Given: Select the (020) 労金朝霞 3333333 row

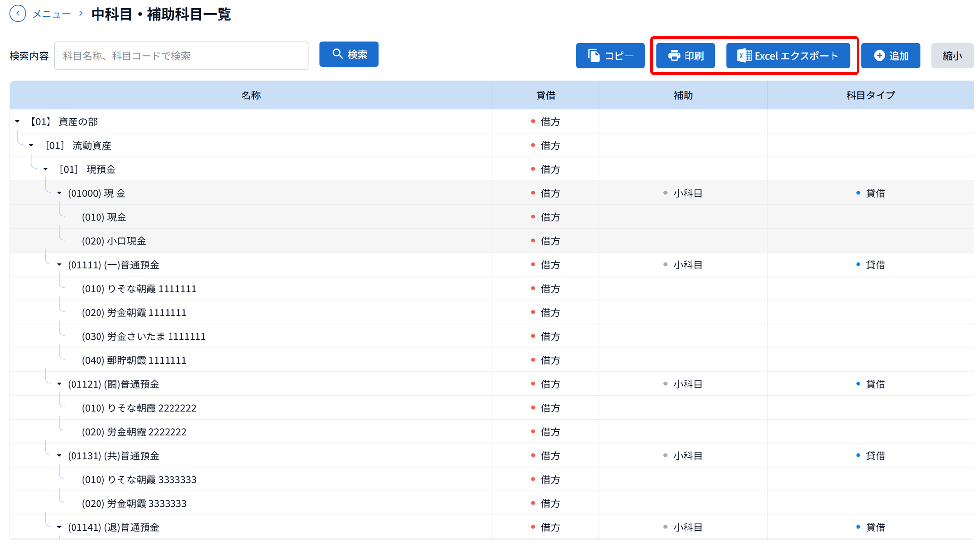Looking at the screenshot, I should pos(491,503).
